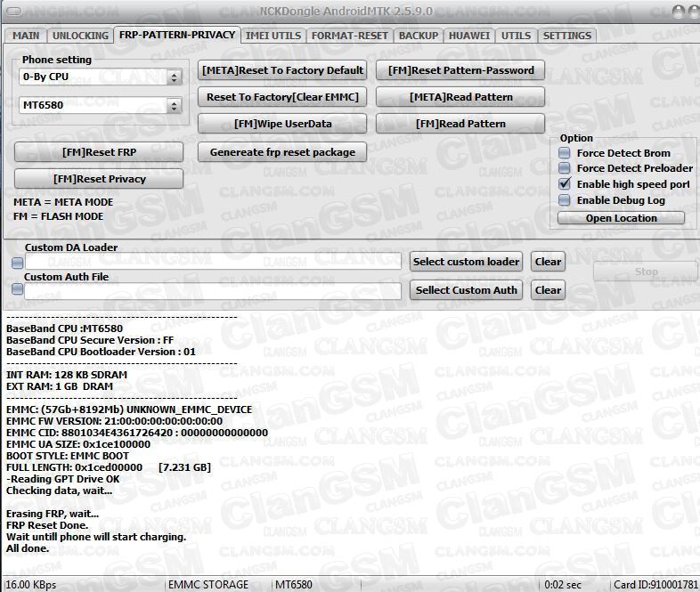Image resolution: width=700 pixels, height=592 pixels.
Task: Minimize the NCKDongle window
Action: tap(680, 12)
